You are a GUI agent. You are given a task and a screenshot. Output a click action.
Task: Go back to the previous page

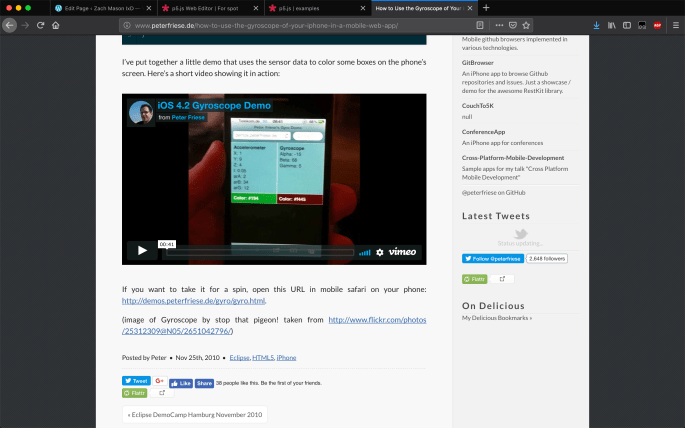tap(10, 25)
